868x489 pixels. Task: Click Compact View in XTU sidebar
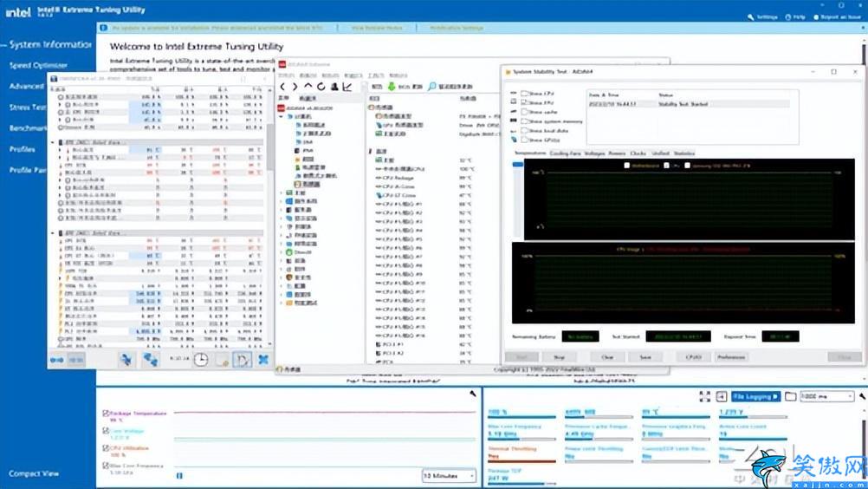tap(33, 473)
